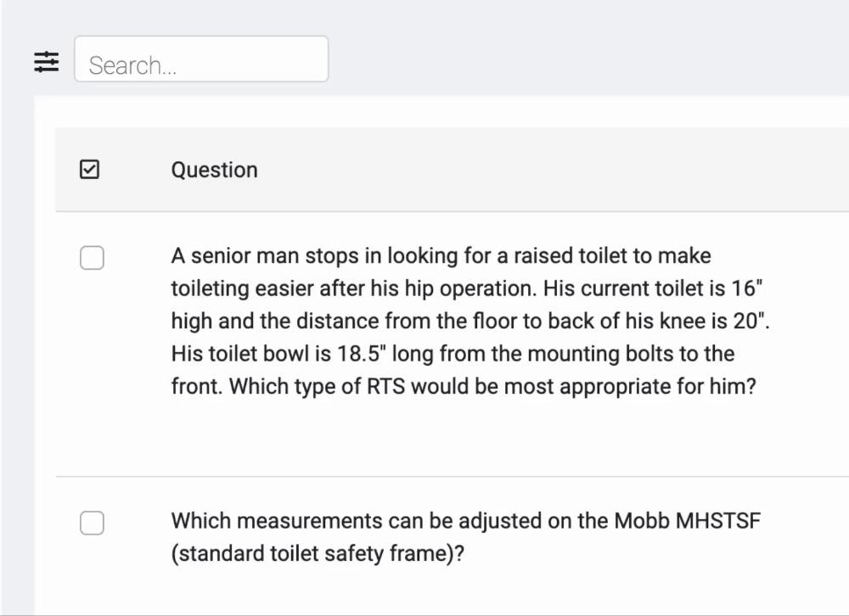Tick the checkbox for the Mobb MHSTSF question
The image size is (849, 616).
92,523
